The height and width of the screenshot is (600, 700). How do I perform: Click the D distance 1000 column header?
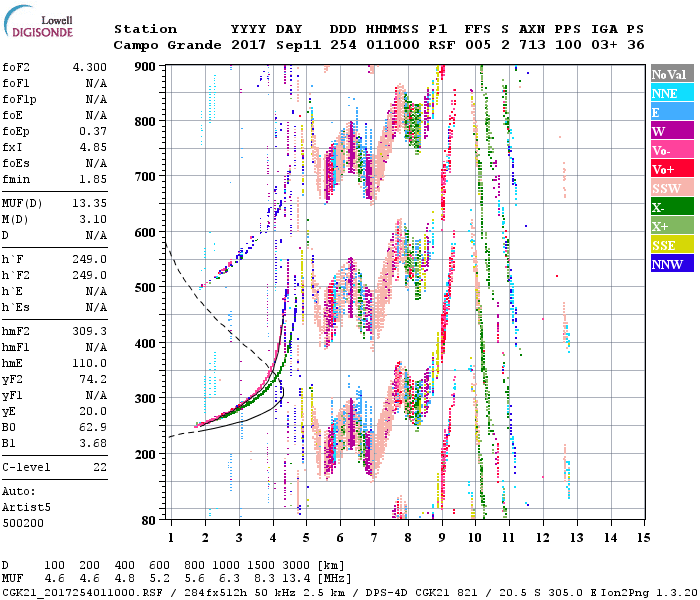pyautogui.click(x=226, y=566)
